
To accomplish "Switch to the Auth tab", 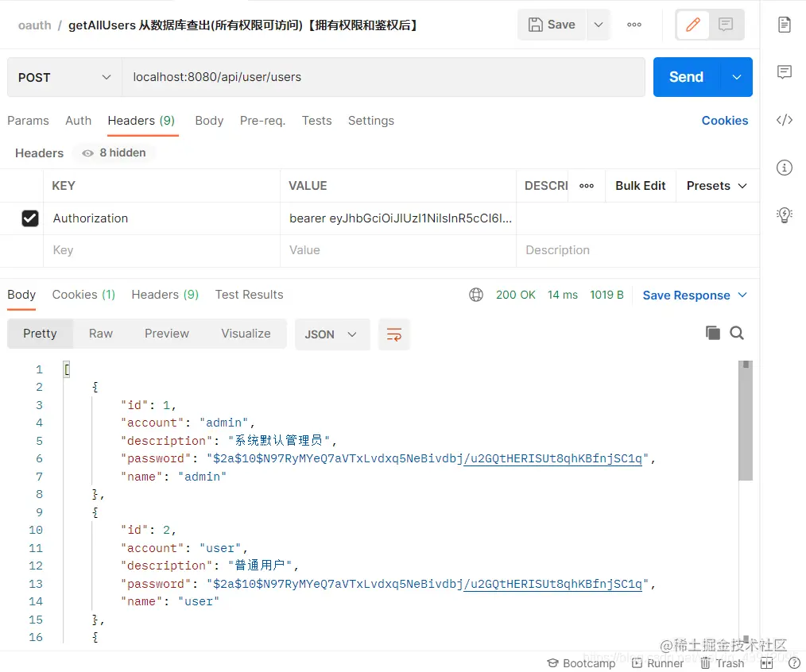I will 78,121.
